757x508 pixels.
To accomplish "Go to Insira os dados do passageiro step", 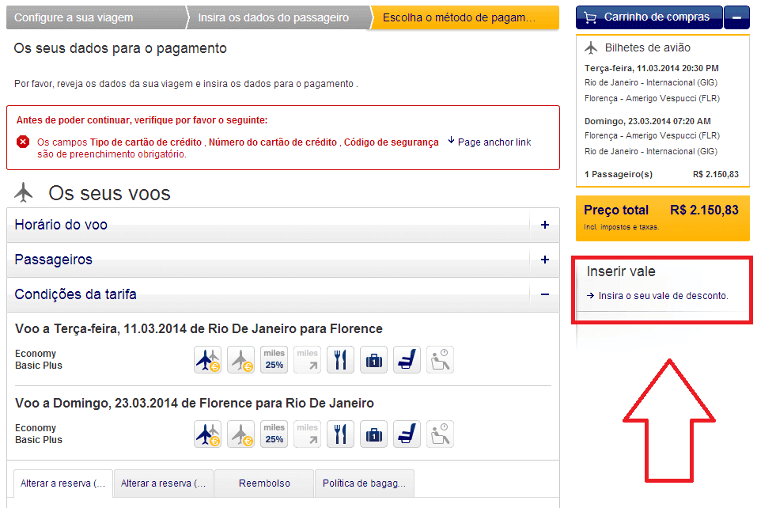I will 278,17.
